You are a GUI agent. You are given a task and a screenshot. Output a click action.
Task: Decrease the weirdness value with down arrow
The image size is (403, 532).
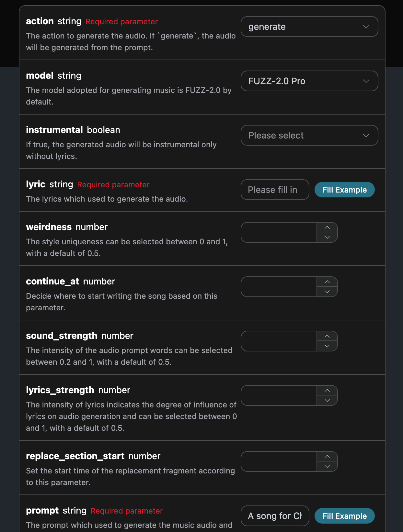coord(327,237)
